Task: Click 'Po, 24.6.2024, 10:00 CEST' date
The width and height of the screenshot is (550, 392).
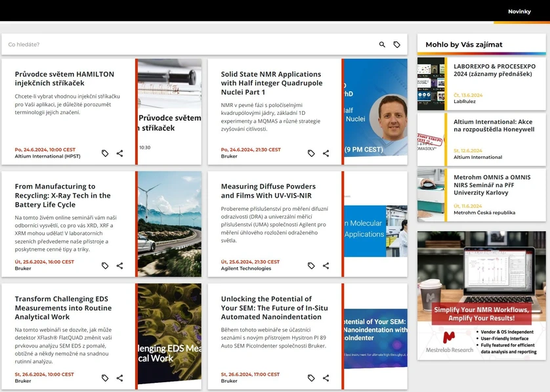Action: [45, 150]
